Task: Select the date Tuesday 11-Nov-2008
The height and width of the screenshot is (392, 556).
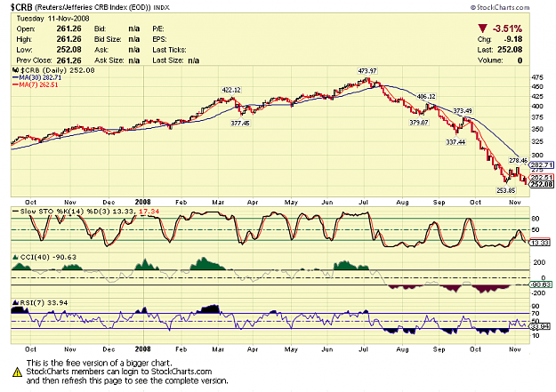Action: 52,19
